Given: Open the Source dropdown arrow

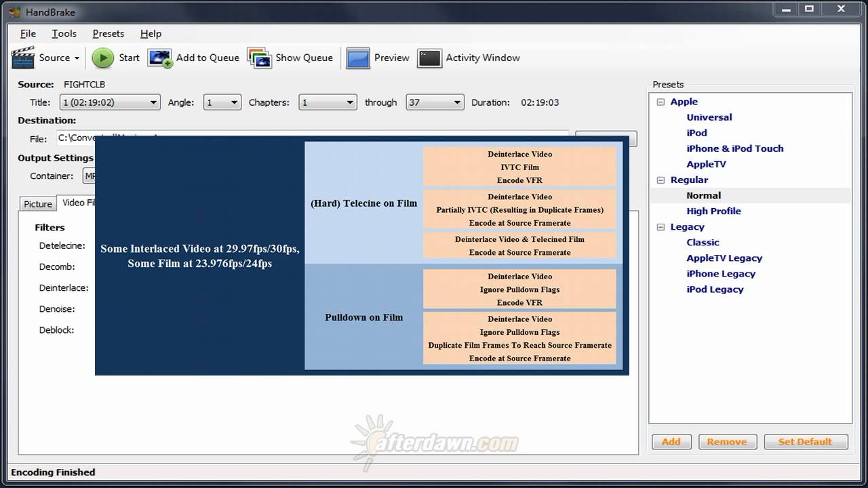Looking at the screenshot, I should point(77,58).
